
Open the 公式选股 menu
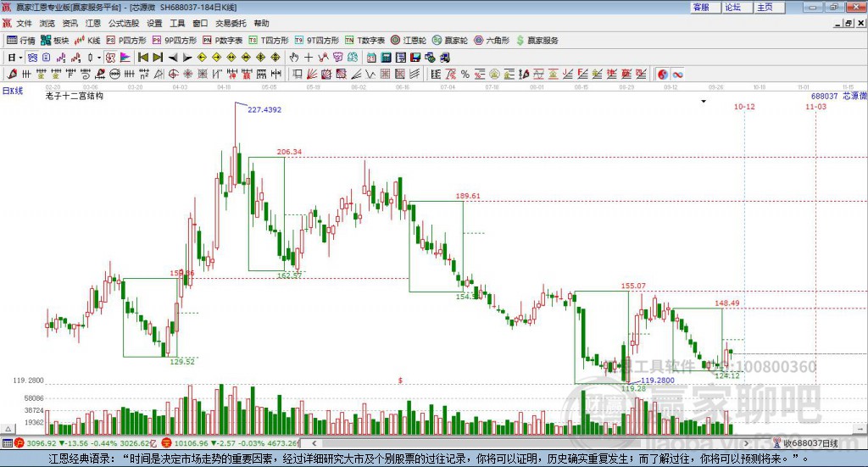click(124, 23)
